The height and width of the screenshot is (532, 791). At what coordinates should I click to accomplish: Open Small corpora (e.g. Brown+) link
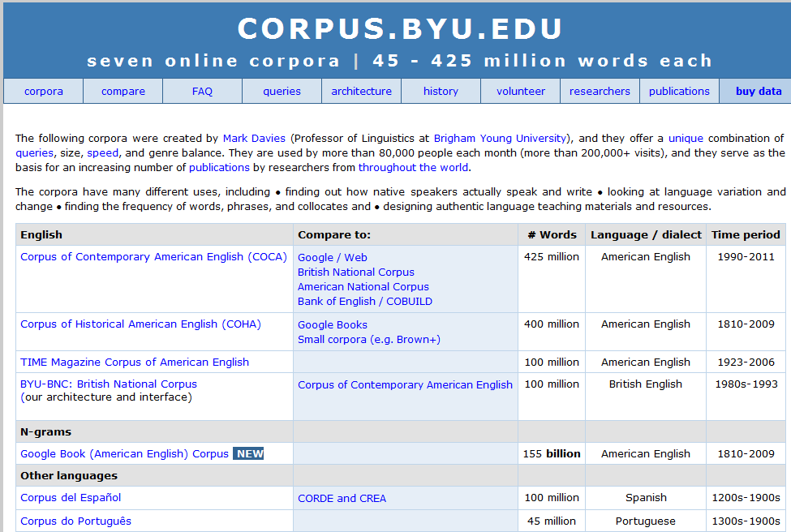point(369,339)
